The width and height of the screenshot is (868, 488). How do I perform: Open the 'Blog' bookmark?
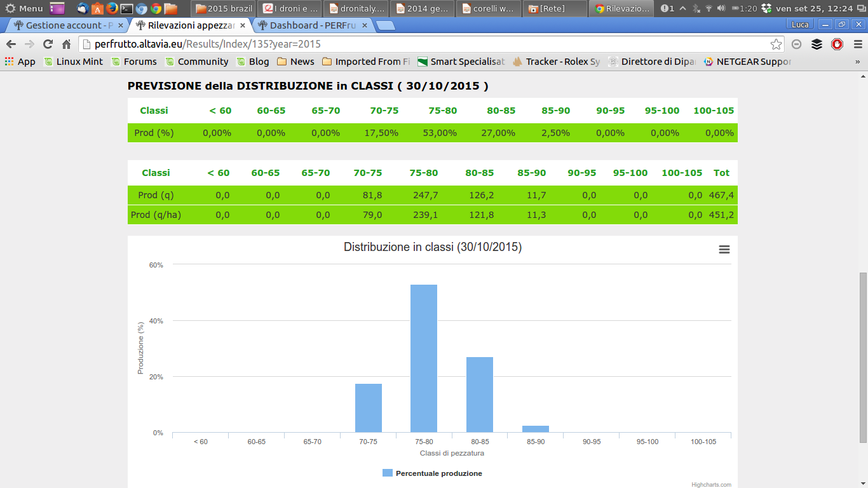coord(253,62)
